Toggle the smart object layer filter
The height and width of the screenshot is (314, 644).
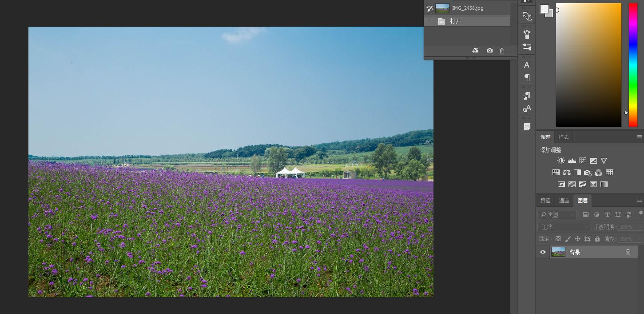[628, 215]
